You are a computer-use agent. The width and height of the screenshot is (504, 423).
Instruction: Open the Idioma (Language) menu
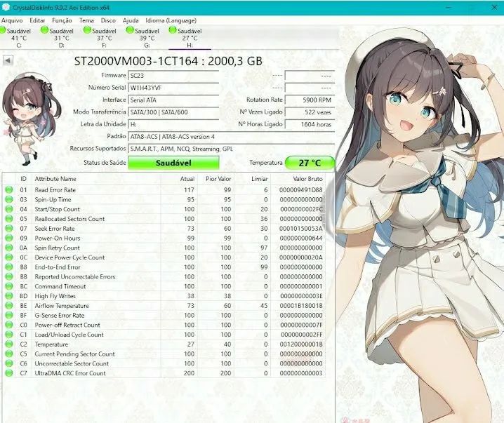pos(171,20)
